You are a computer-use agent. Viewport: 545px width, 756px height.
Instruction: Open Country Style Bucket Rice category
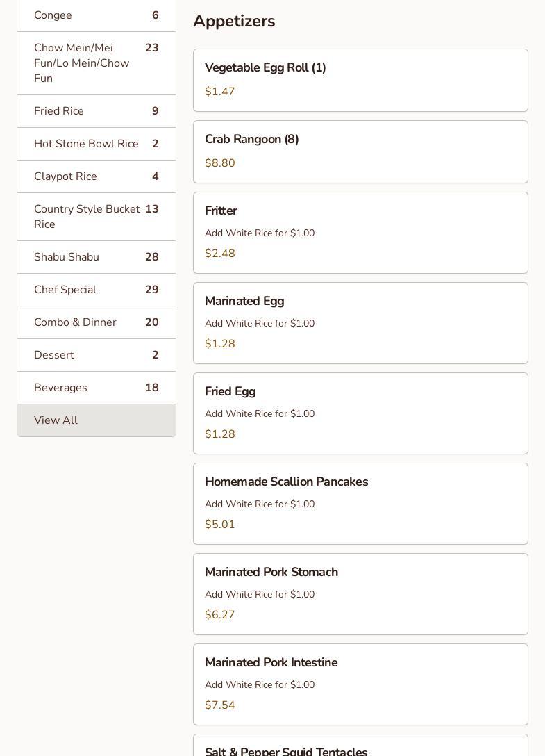click(96, 217)
